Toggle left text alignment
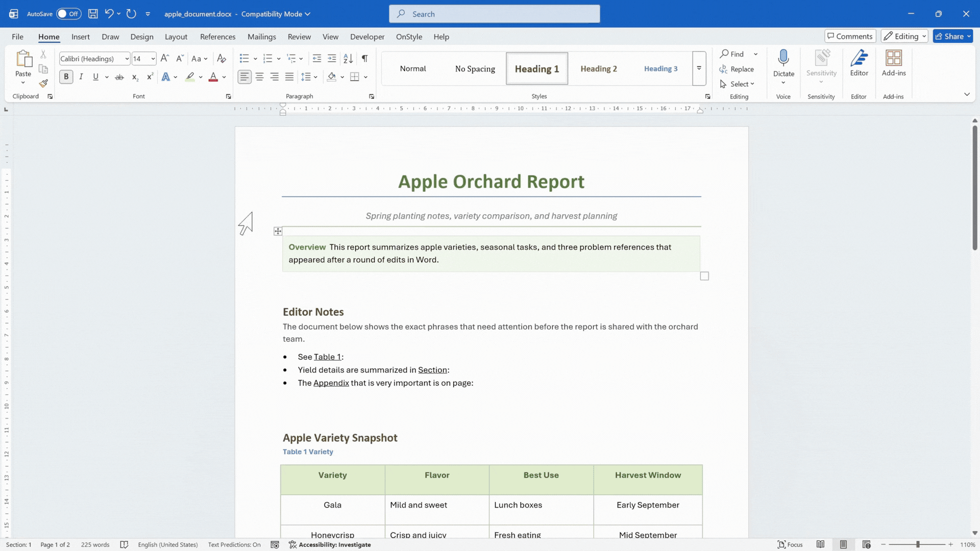The height and width of the screenshot is (551, 980). pos(244,77)
